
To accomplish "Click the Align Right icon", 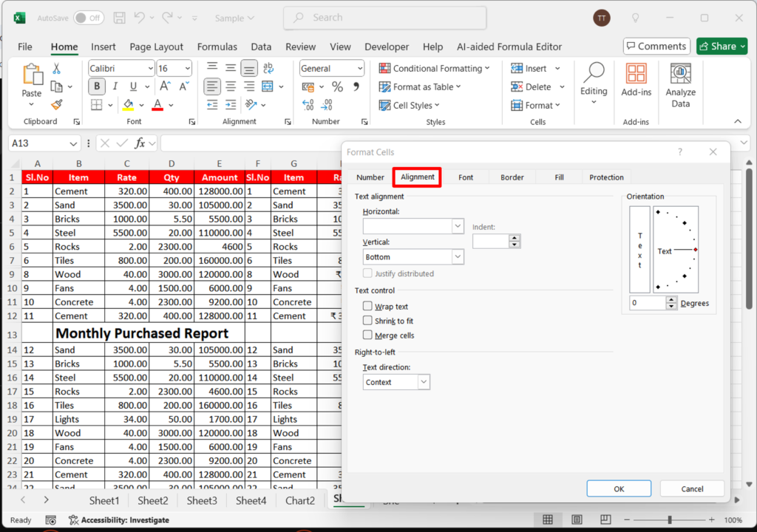I will click(249, 86).
